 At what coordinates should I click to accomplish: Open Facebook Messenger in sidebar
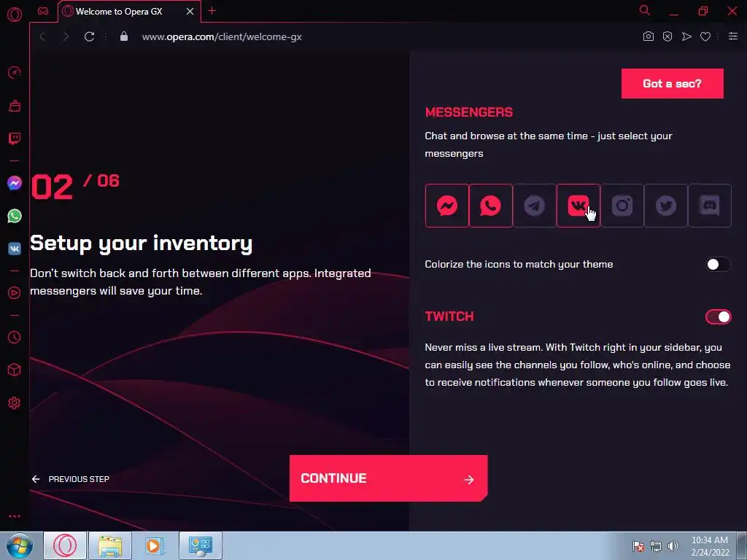[x=15, y=183]
